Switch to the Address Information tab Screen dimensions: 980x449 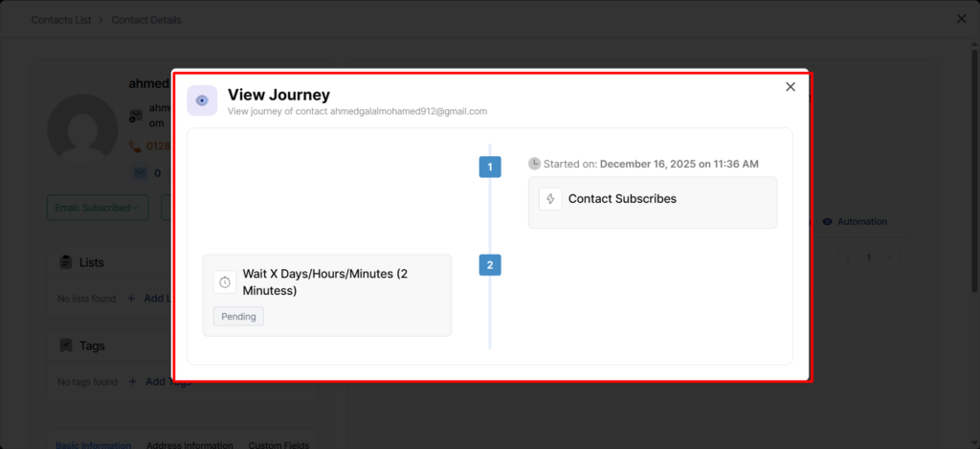(189, 445)
